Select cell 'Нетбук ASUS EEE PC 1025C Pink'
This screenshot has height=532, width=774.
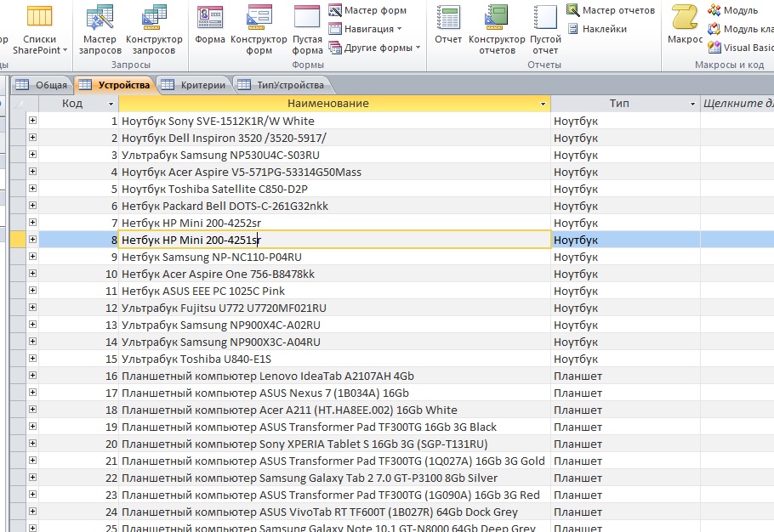pos(334,291)
